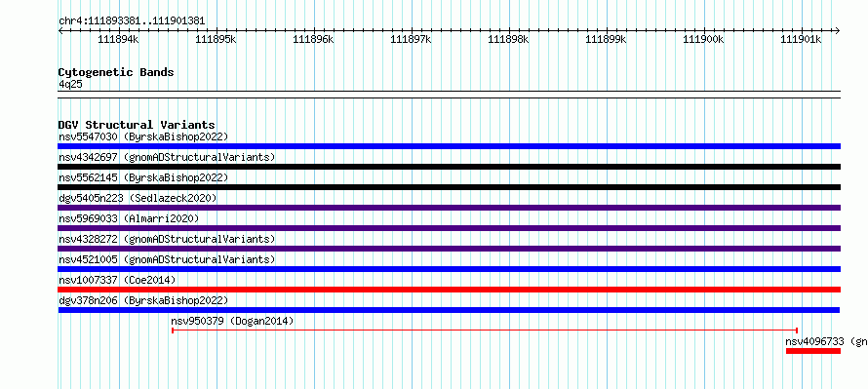Select the blue bar under nsv4521005

(450, 269)
